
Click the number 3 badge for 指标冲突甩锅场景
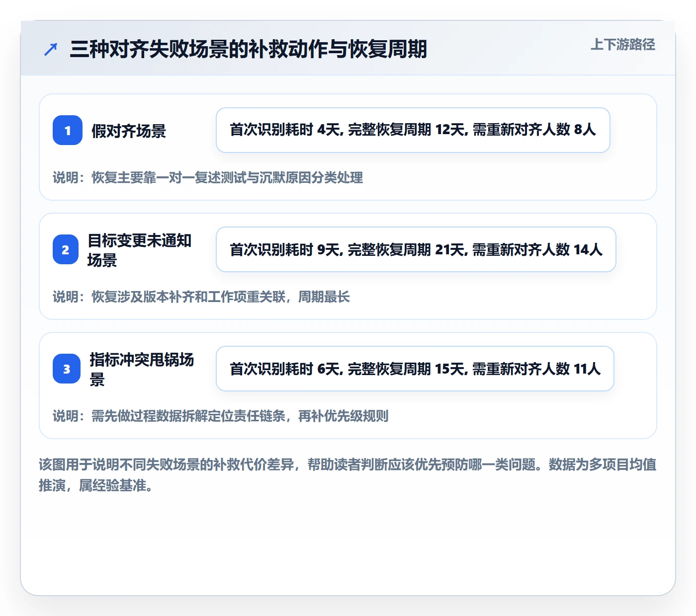(67, 369)
